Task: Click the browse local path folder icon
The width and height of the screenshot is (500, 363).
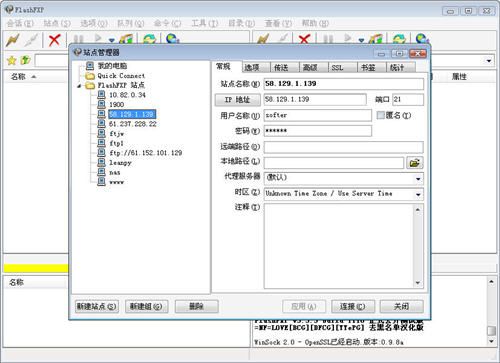Action: [x=415, y=163]
